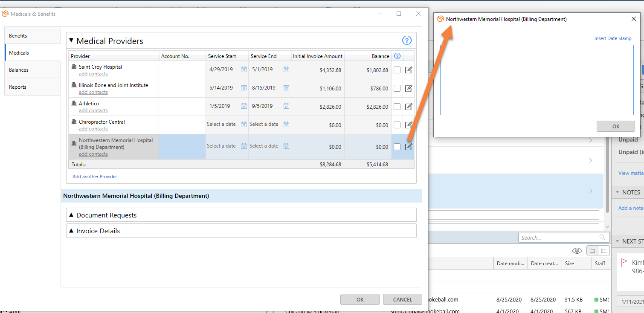Click the Medical Providers help icon
The width and height of the screenshot is (644, 313).
(407, 41)
